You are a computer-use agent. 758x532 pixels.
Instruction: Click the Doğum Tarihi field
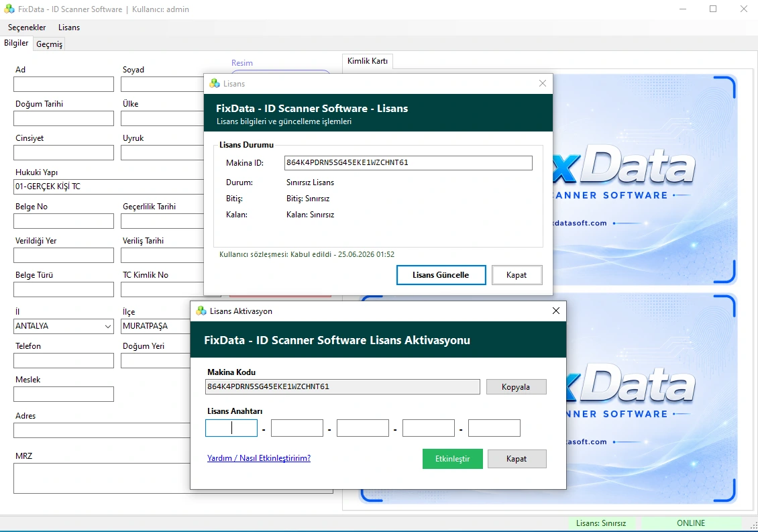click(x=64, y=119)
